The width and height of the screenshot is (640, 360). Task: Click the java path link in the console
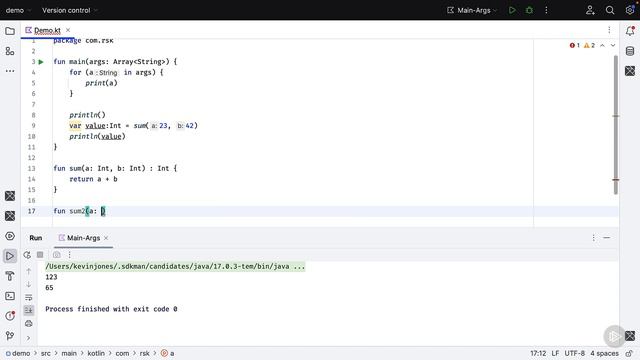175,267
